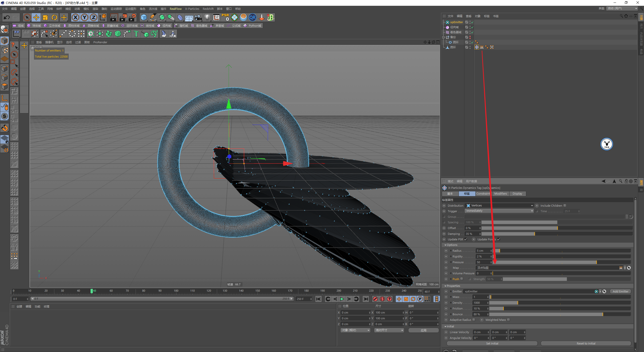This screenshot has height=352, width=644.
Task: Open the X-Particles menu
Action: point(192,9)
